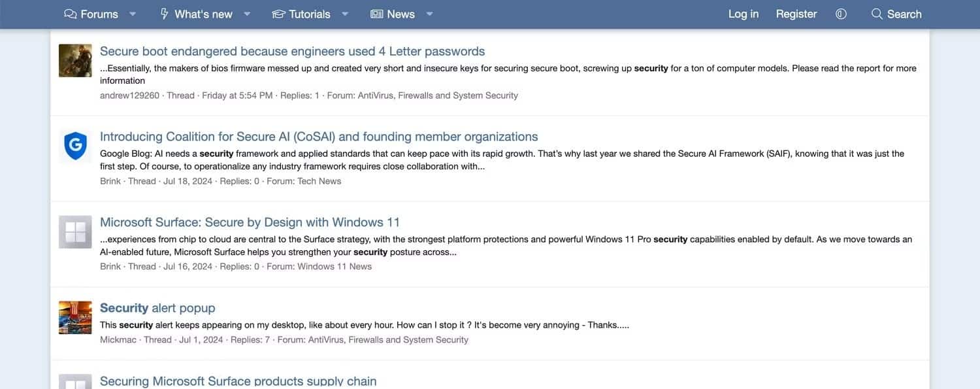Expand the Tutorials dropdown arrow
Image resolution: width=980 pixels, height=389 pixels.
tap(345, 14)
